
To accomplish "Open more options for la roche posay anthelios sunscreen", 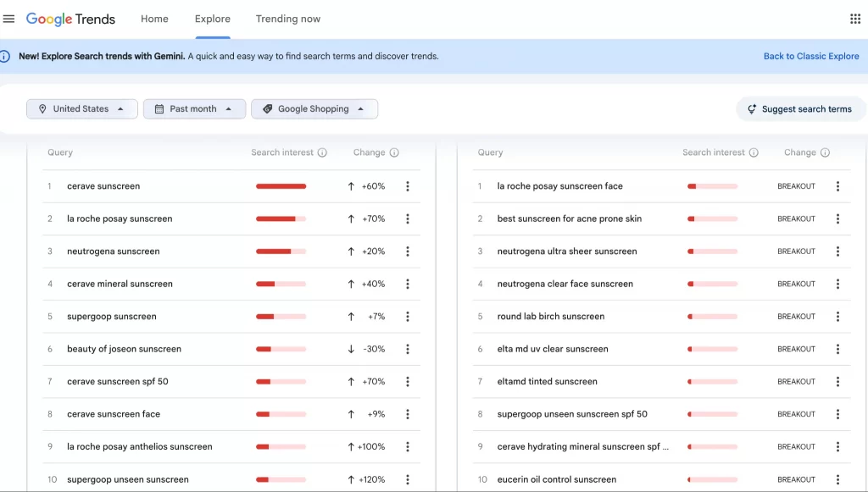I will tap(408, 446).
